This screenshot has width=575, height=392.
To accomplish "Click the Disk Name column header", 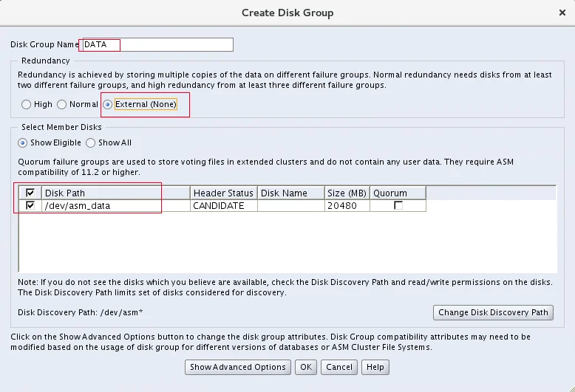I will point(291,193).
